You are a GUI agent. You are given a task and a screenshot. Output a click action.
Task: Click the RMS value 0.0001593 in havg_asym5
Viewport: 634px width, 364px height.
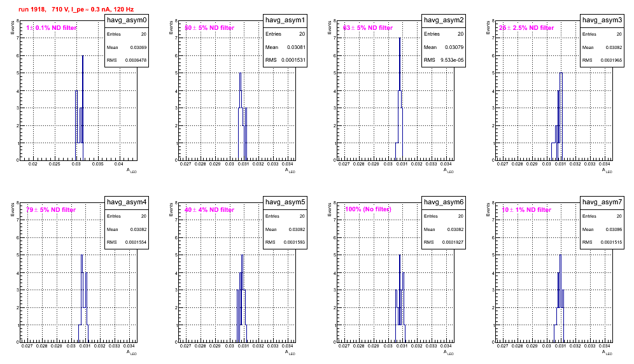pyautogui.click(x=294, y=242)
